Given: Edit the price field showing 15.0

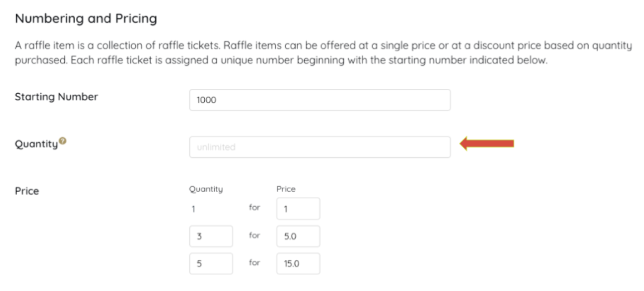Looking at the screenshot, I should [298, 263].
